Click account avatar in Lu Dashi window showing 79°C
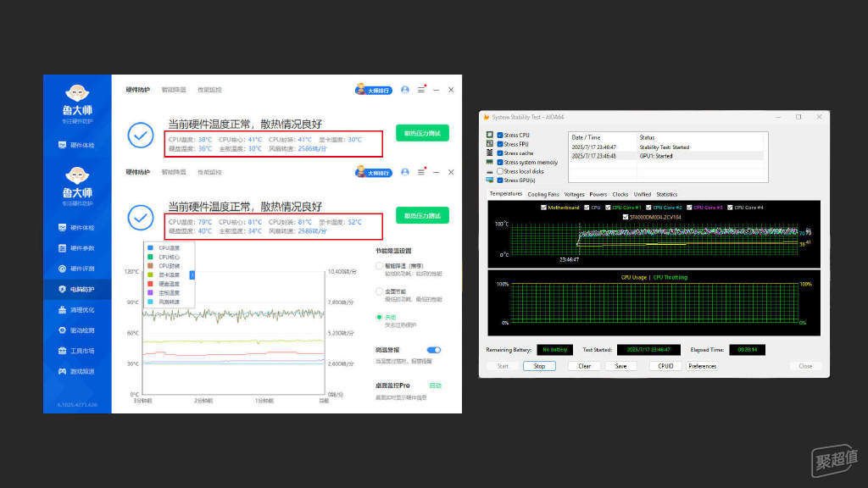The image size is (868, 488). pyautogui.click(x=404, y=172)
